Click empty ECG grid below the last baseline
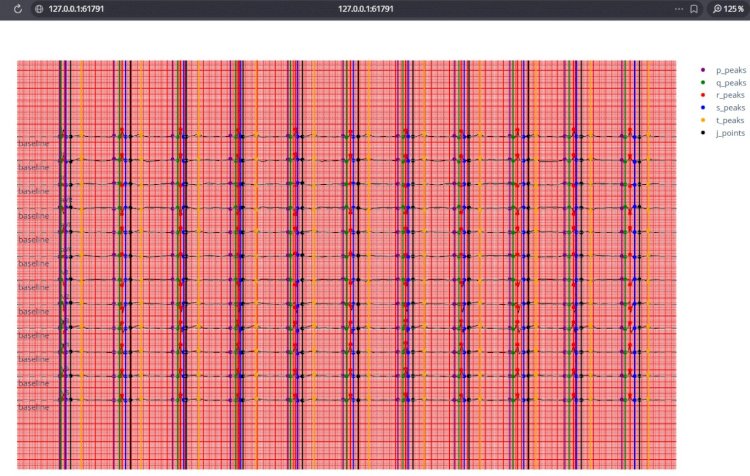Screen dimensions: 750x476 tap(300, 440)
